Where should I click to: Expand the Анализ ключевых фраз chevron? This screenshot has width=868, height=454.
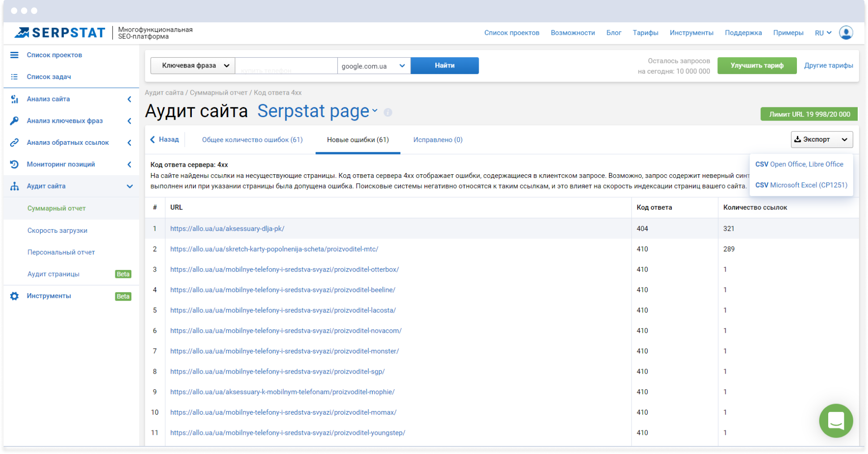tap(130, 121)
